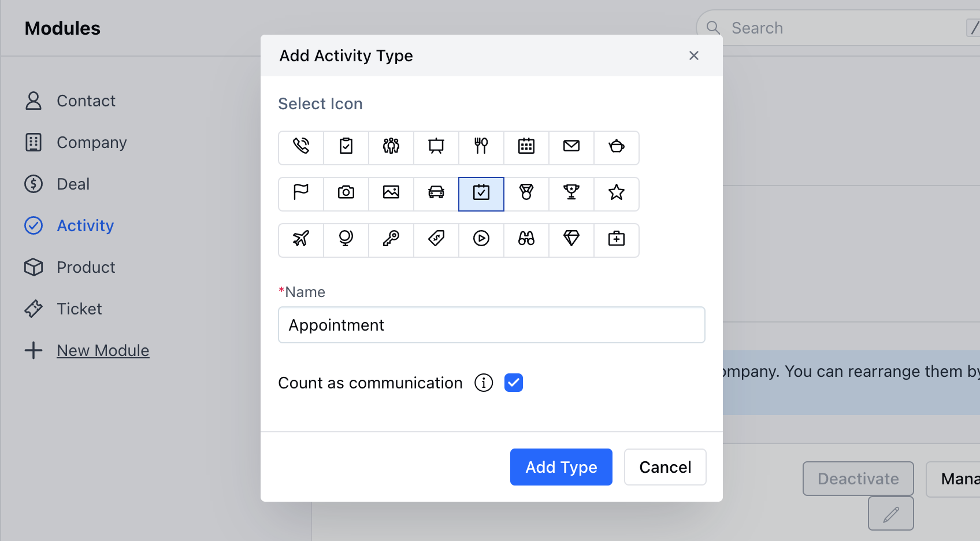Pick the airplane icon
980x541 pixels.
tap(301, 239)
